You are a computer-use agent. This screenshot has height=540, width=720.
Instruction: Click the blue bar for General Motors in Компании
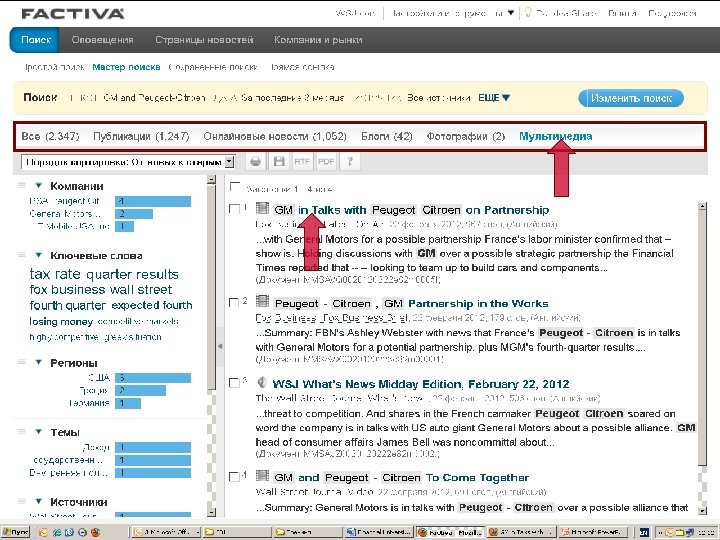point(134,214)
